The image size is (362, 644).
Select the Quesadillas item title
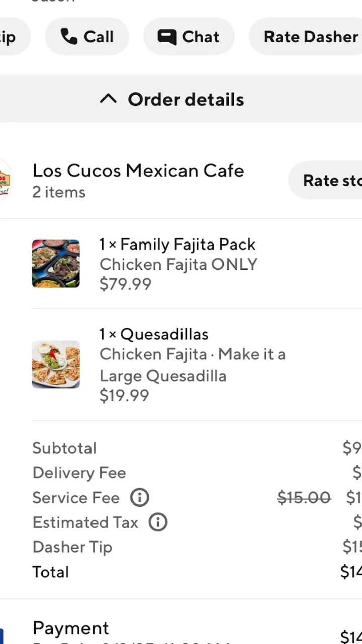154,334
